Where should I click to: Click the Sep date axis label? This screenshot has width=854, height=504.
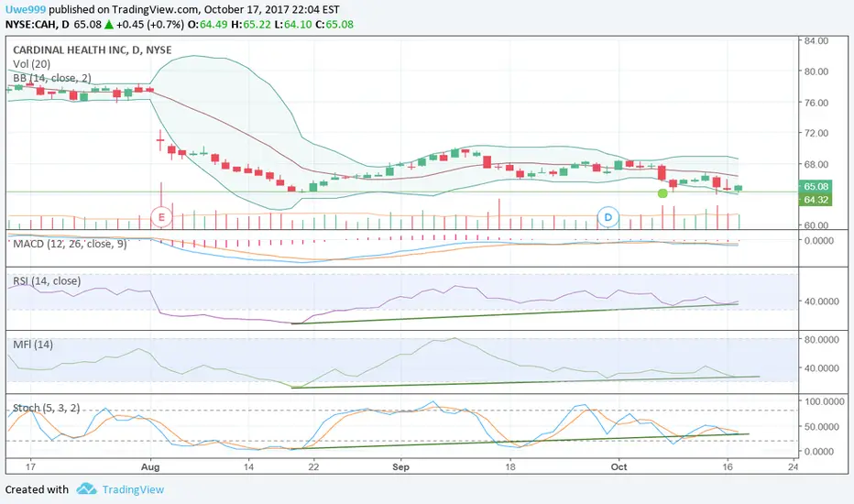point(400,467)
